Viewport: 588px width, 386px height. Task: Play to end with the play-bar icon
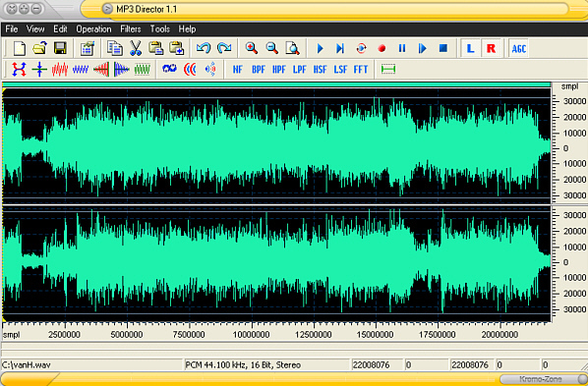[340, 48]
